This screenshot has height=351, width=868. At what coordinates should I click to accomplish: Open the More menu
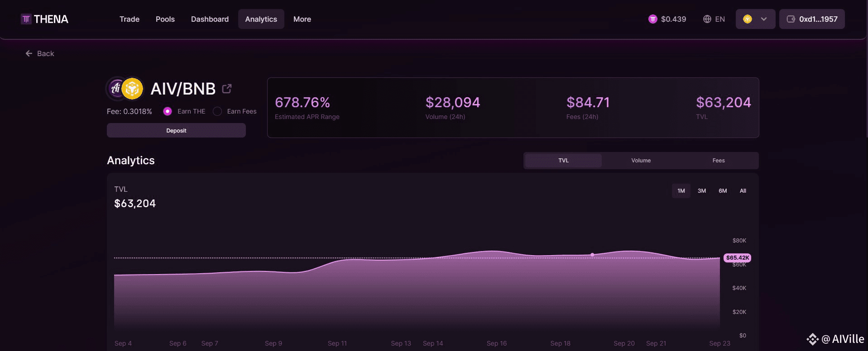pos(302,19)
